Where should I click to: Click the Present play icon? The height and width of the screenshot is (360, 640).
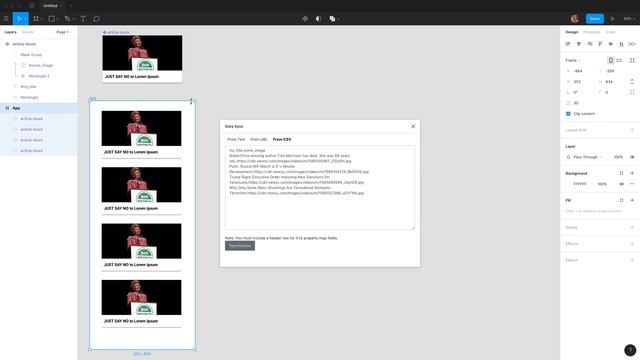613,19
